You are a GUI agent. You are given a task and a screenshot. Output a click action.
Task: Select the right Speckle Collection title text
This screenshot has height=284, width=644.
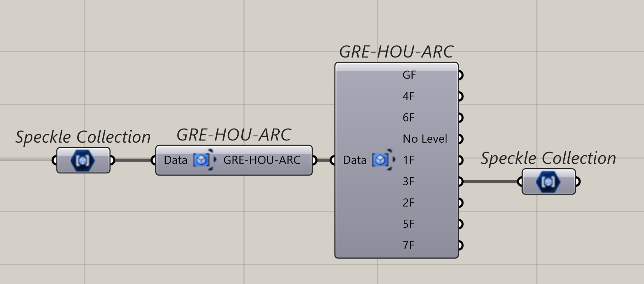coord(548,158)
